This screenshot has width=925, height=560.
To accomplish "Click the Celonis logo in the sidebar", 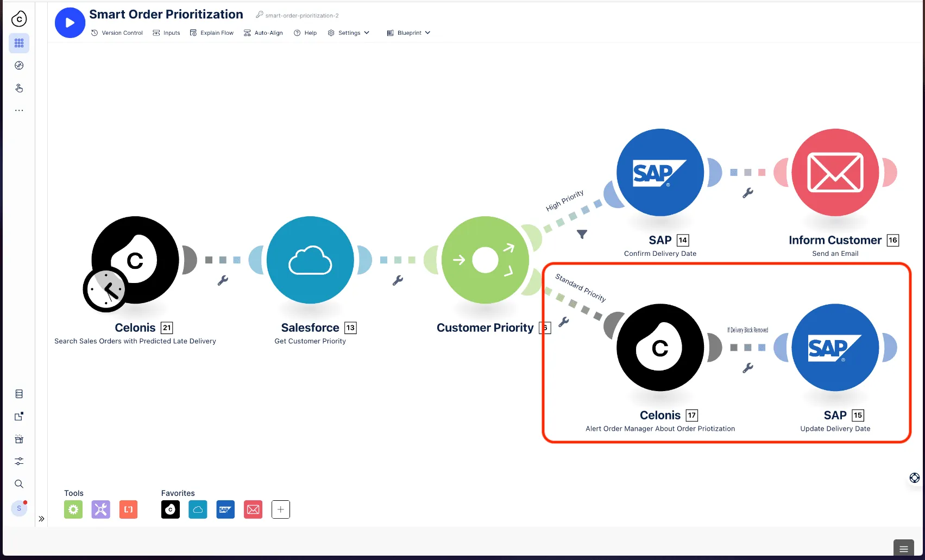I will pos(19,19).
